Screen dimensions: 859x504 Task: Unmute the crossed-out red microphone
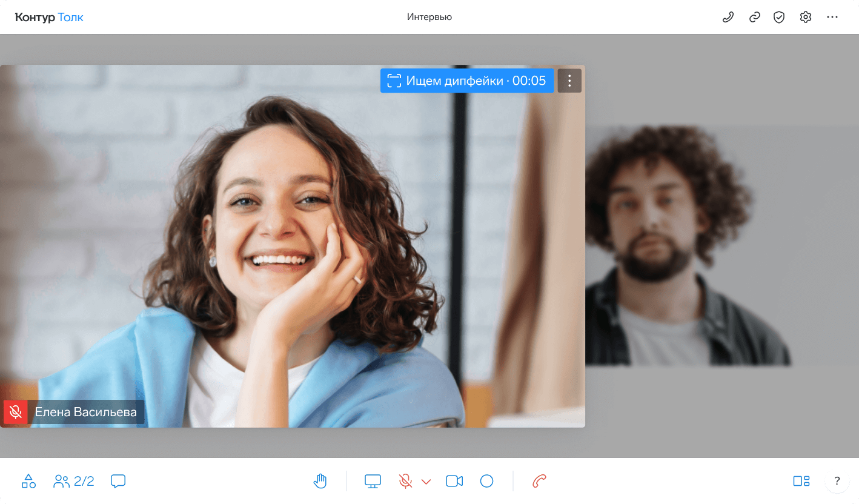[405, 481]
